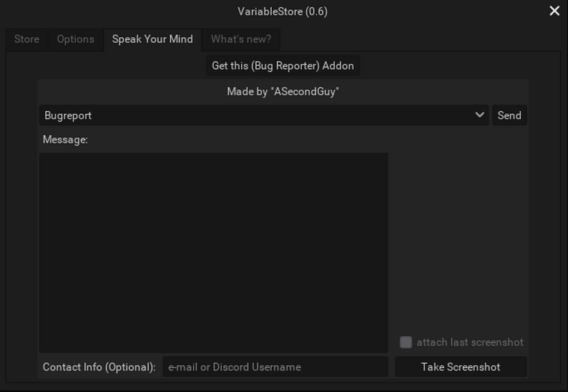Click the VariableStore (0.6) title text
Image resolution: width=568 pixels, height=392 pixels.
click(x=283, y=11)
